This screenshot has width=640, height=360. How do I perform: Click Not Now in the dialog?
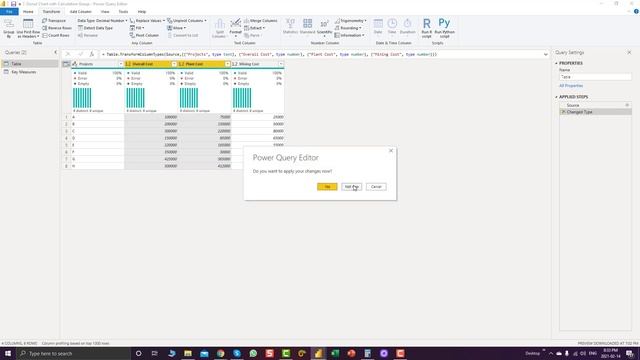[x=351, y=187]
